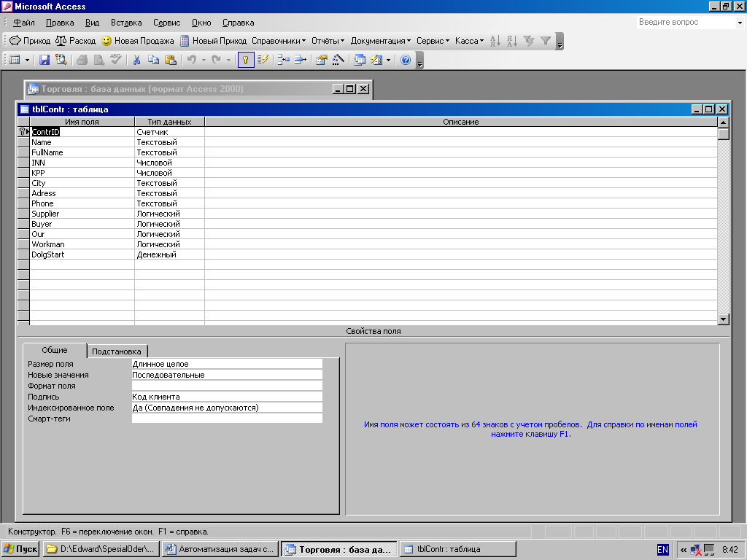This screenshot has height=560, width=747.
Task: Click the Введите вопрос help box
Action: 686,22
